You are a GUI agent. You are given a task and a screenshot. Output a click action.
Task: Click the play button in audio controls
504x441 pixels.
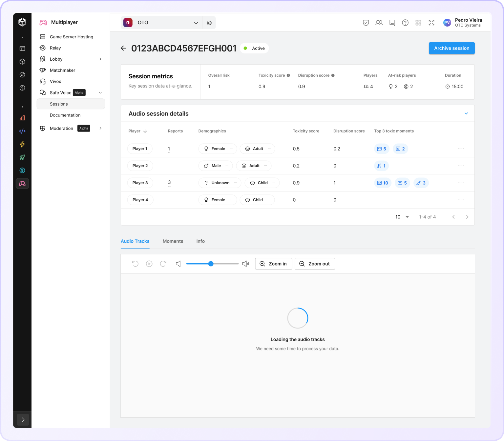149,264
